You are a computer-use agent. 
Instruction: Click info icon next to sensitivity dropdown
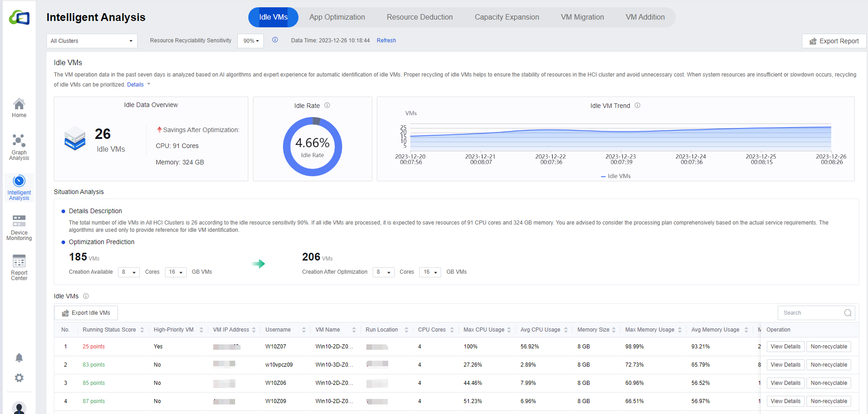[275, 40]
